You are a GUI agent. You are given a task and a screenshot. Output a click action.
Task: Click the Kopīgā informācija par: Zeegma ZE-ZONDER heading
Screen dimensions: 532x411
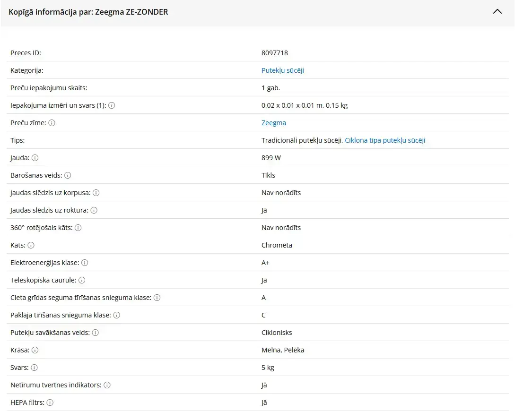[x=88, y=12]
